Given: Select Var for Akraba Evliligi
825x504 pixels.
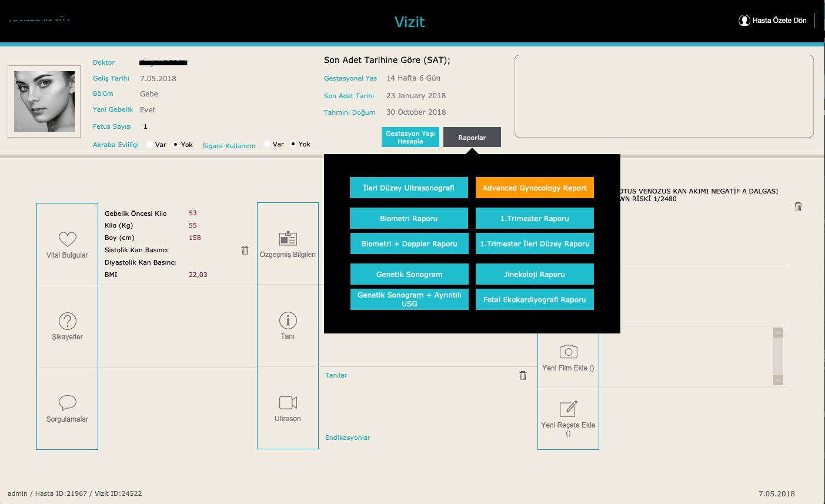Looking at the screenshot, I should coord(149,144).
